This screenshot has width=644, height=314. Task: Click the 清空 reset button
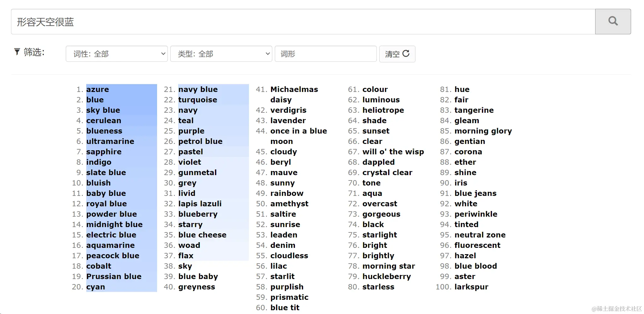tap(397, 54)
